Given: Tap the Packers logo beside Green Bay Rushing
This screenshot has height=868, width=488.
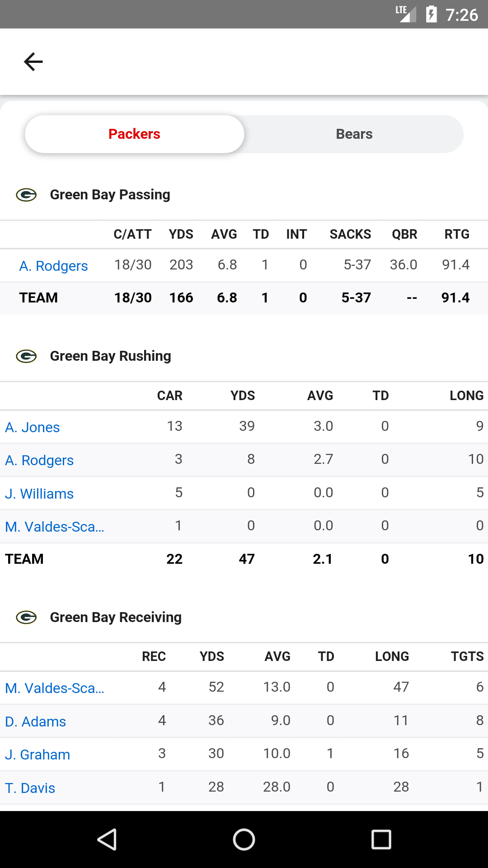Looking at the screenshot, I should click(x=26, y=356).
